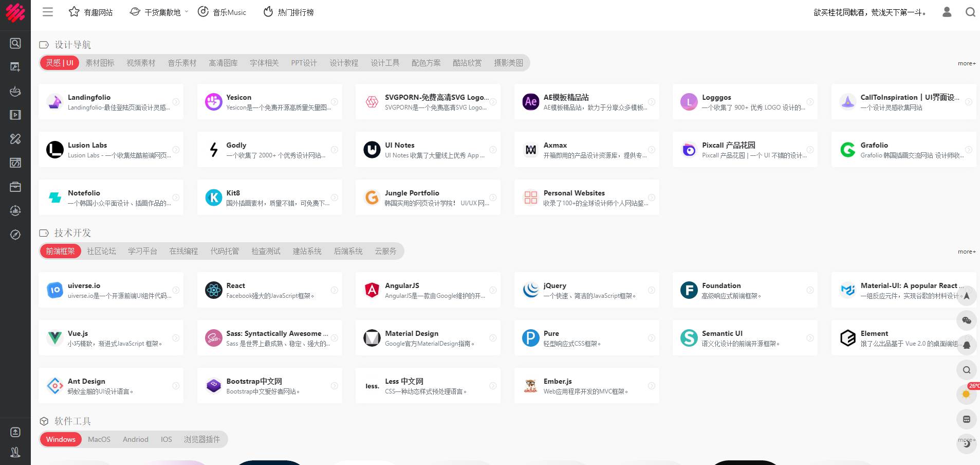Toggle dark mode moon icon
The image size is (980, 465).
pyautogui.click(x=966, y=444)
